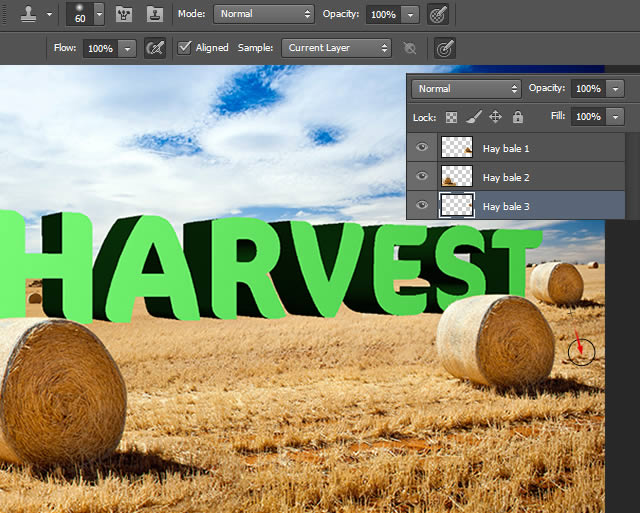Screen dimensions: 640x513
Task: Hide the Hay bale 3 layer
Action: click(422, 204)
